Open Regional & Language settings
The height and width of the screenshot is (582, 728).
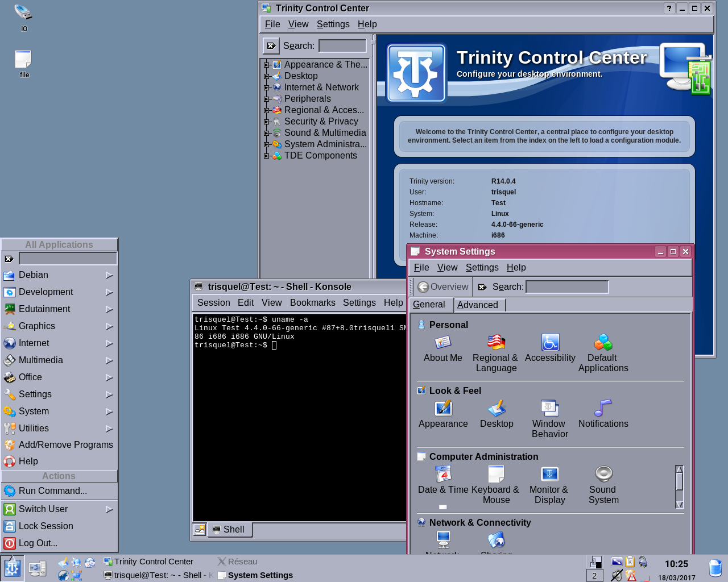(x=496, y=354)
